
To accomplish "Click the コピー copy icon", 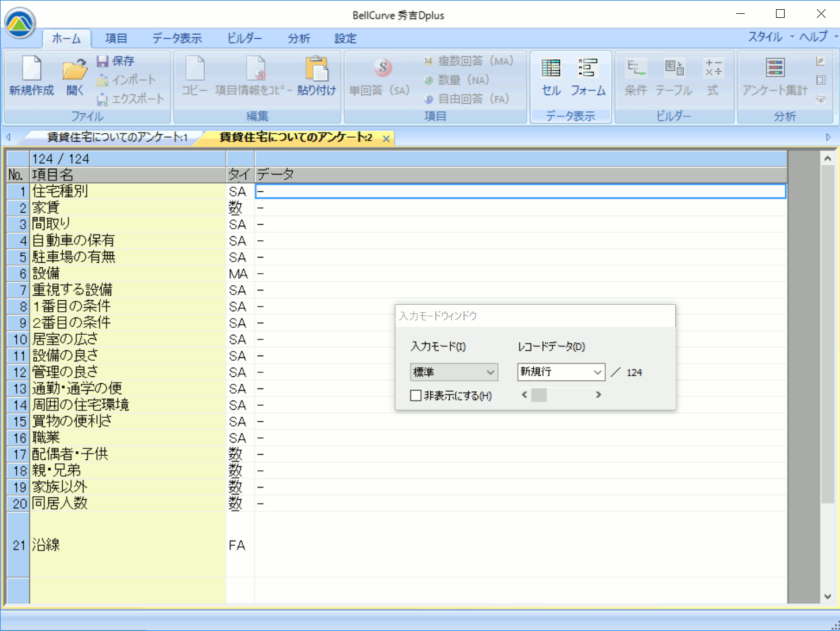I will click(x=195, y=76).
